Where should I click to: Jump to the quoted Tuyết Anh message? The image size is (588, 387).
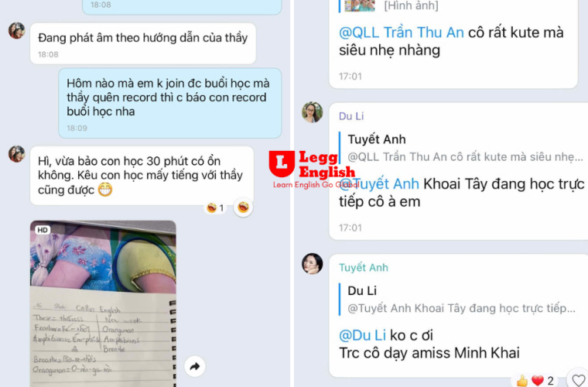[463, 148]
